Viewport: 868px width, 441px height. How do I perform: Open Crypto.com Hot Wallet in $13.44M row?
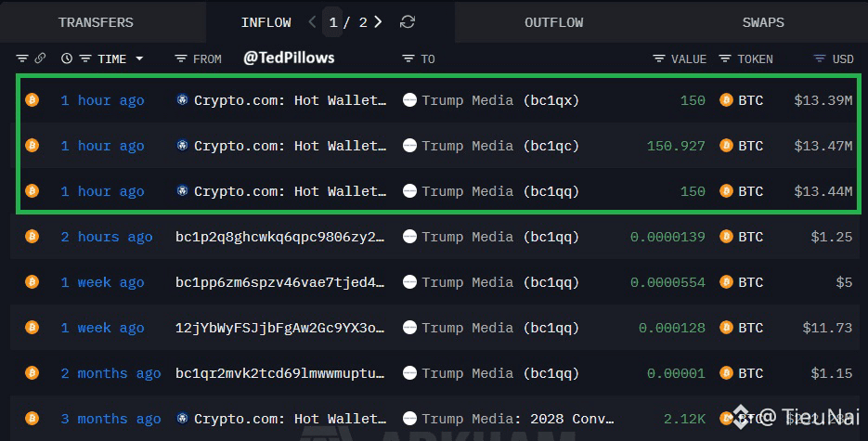click(x=290, y=191)
